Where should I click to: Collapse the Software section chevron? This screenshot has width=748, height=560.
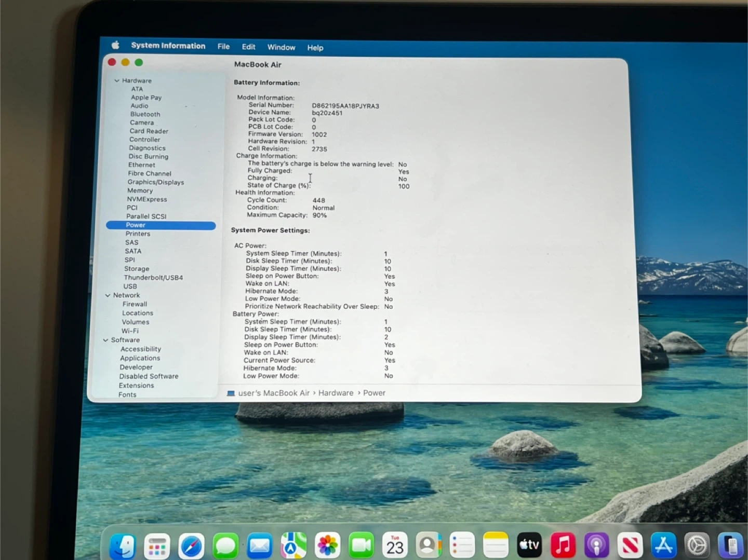point(105,340)
